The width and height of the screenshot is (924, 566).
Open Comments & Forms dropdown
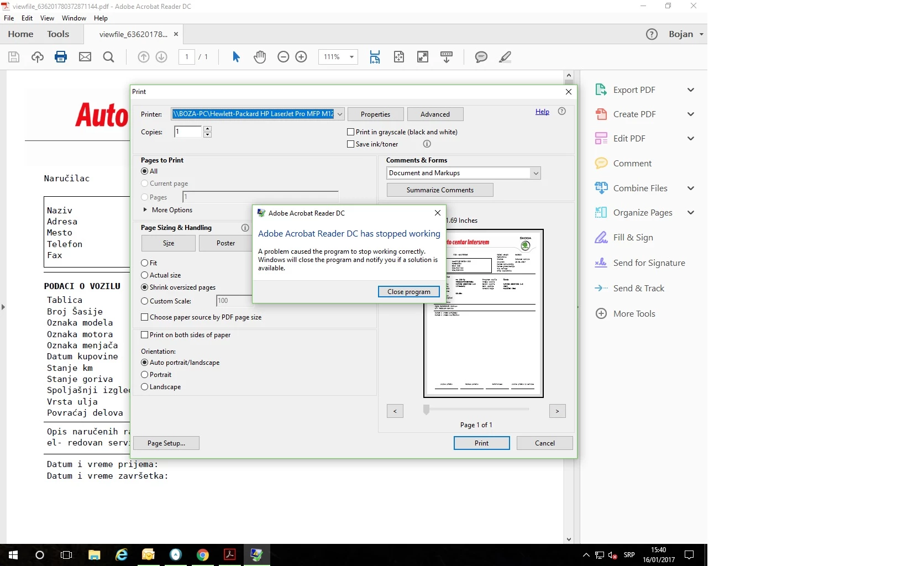464,174
